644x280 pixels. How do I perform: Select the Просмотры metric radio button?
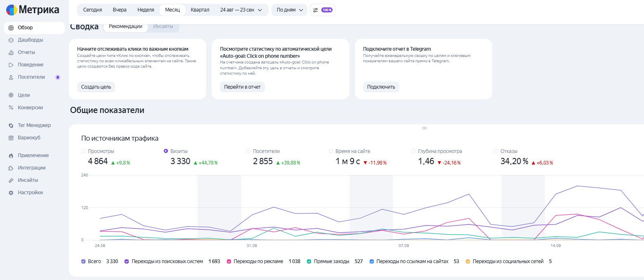click(x=83, y=151)
